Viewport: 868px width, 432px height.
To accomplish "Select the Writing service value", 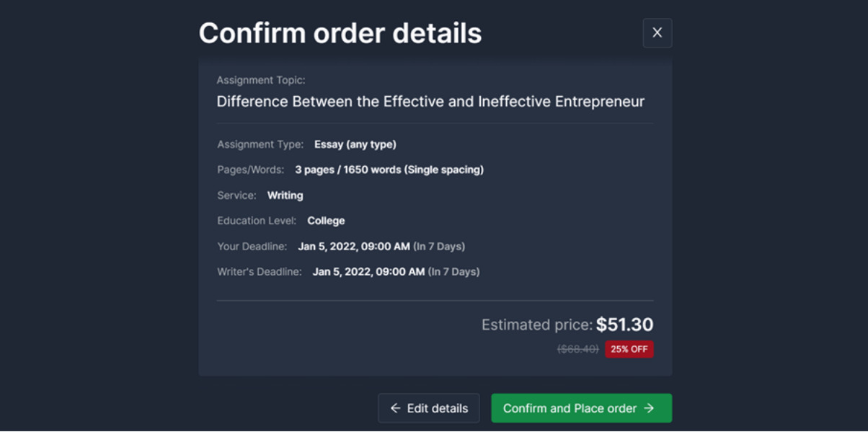I will coord(285,195).
